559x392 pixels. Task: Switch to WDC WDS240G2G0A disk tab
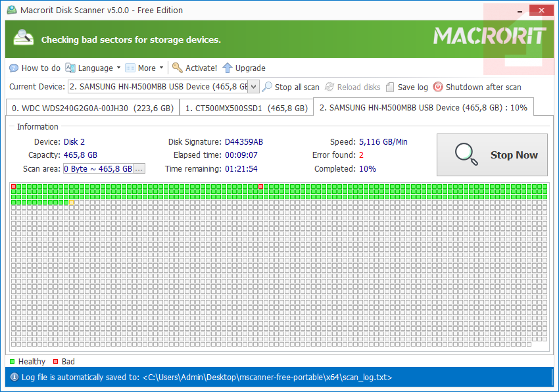click(x=92, y=108)
